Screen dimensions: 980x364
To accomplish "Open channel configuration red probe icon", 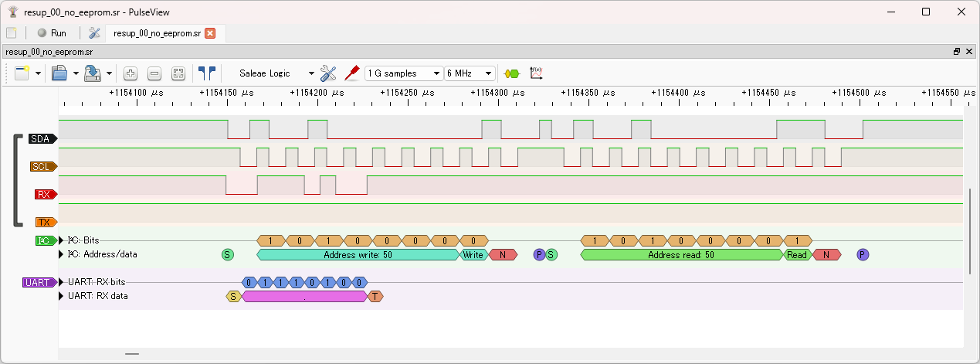I will [353, 73].
